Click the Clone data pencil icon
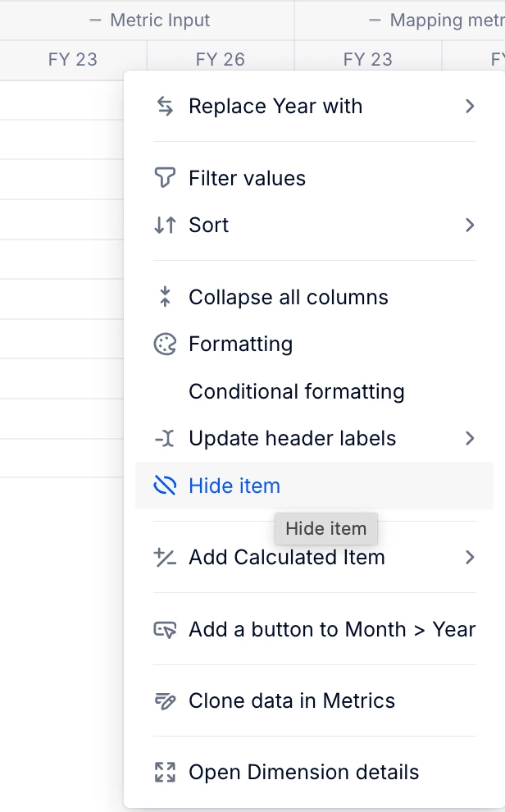The width and height of the screenshot is (505, 812). tap(165, 701)
